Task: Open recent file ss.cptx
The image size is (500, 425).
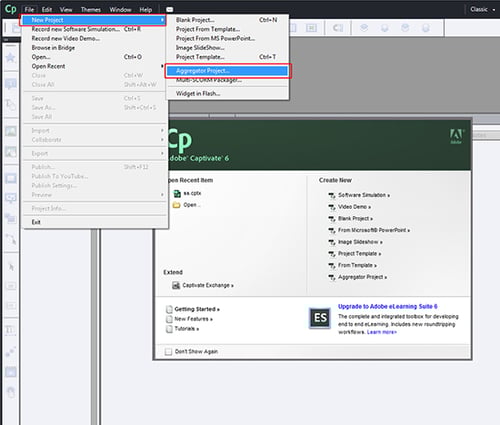Action: [x=192, y=193]
